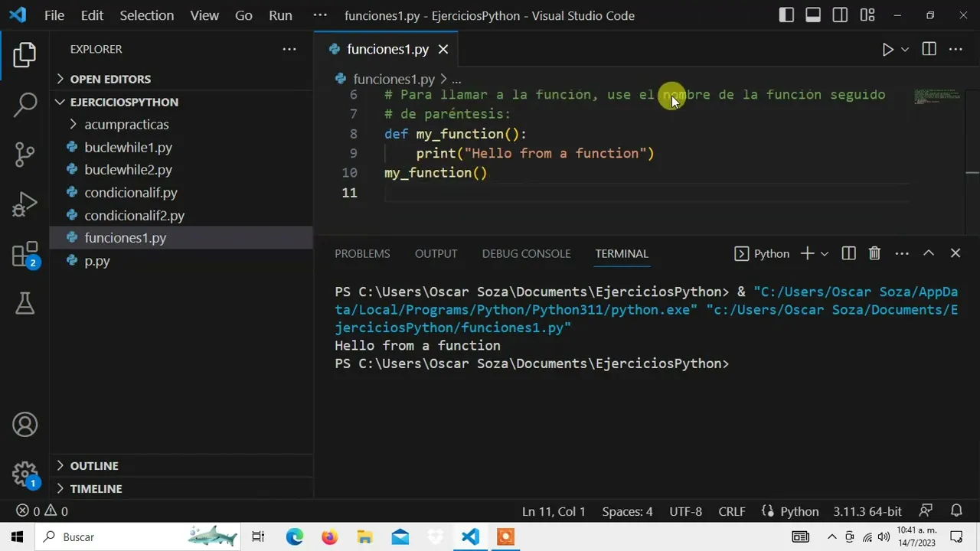Open the Search view in activity bar
Viewport: 980px width, 551px height.
tap(24, 104)
